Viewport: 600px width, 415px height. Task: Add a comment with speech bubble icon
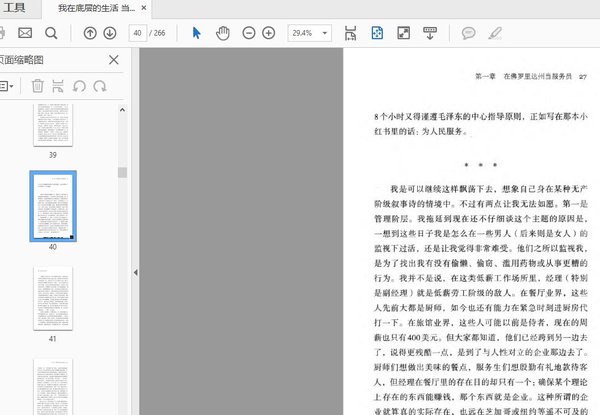(x=467, y=33)
